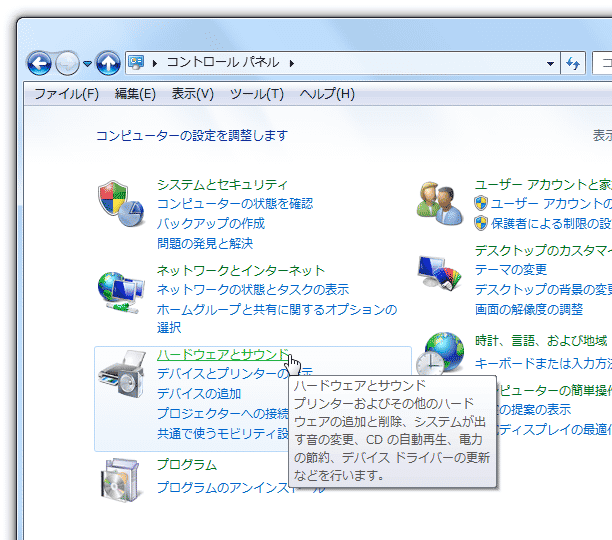Open システムとセキュリティ category
Viewport: 612px width, 540px height.
coord(222,185)
